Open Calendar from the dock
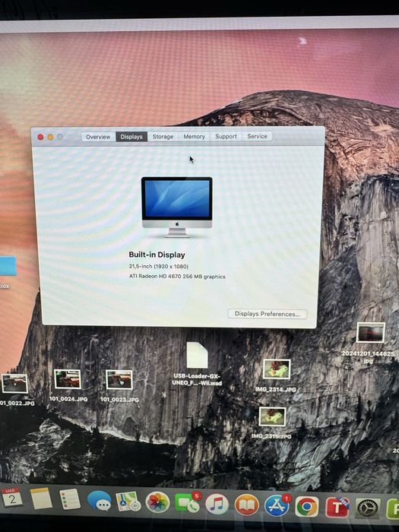Viewport: 399px width, 532px height. 11,498
